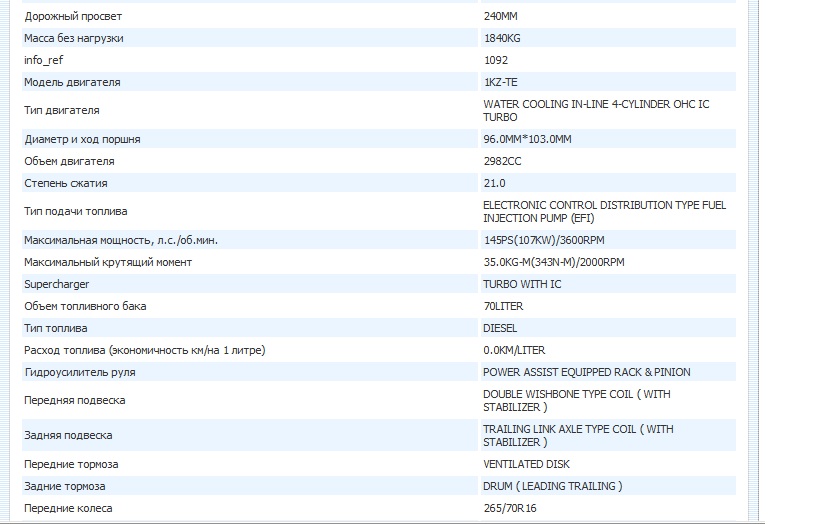Select the info_ref label cell

[x=44, y=60]
